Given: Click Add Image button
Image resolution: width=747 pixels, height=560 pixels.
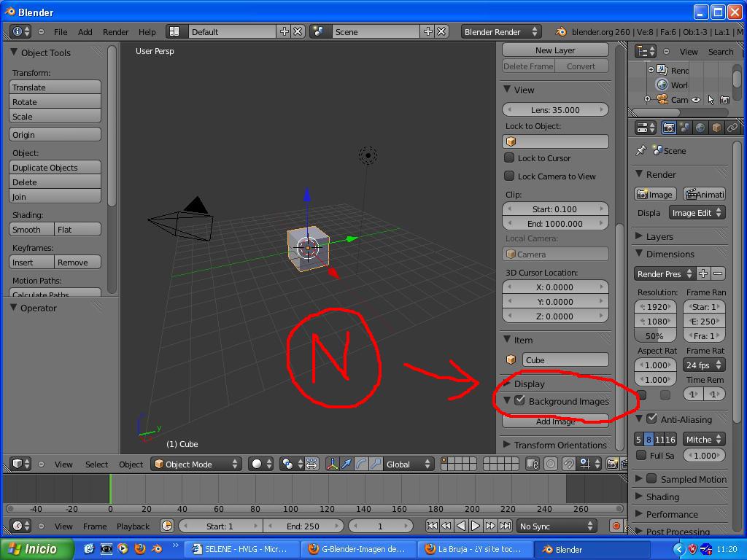Looking at the screenshot, I should [x=555, y=421].
